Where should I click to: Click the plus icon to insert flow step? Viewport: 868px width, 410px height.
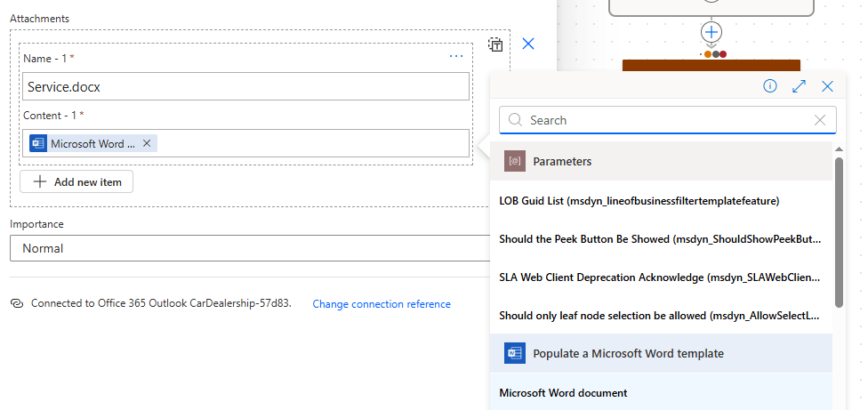(711, 32)
